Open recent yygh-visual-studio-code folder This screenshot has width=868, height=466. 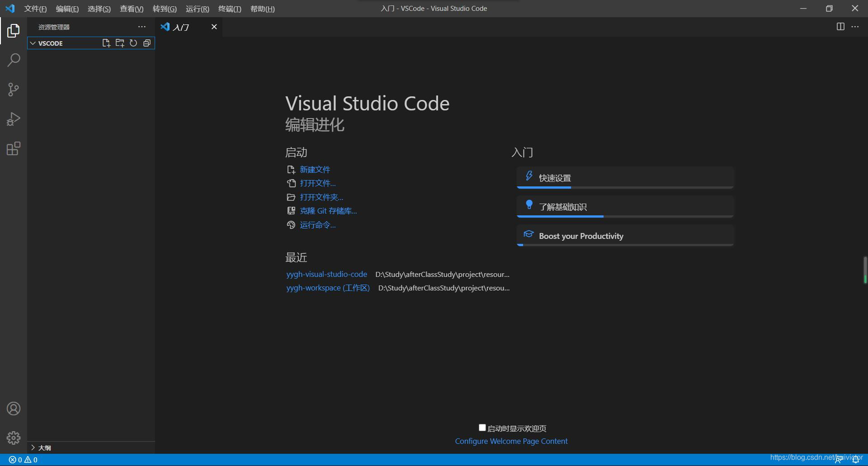point(326,274)
